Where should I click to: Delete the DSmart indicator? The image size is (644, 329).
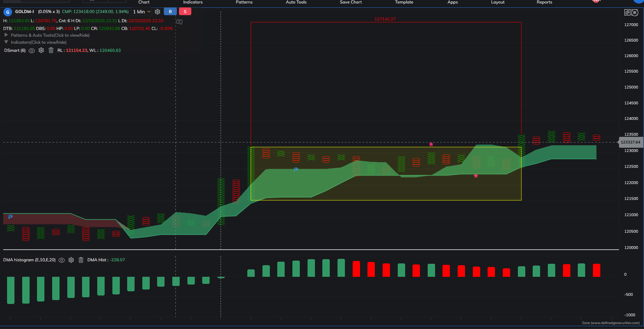[51, 50]
